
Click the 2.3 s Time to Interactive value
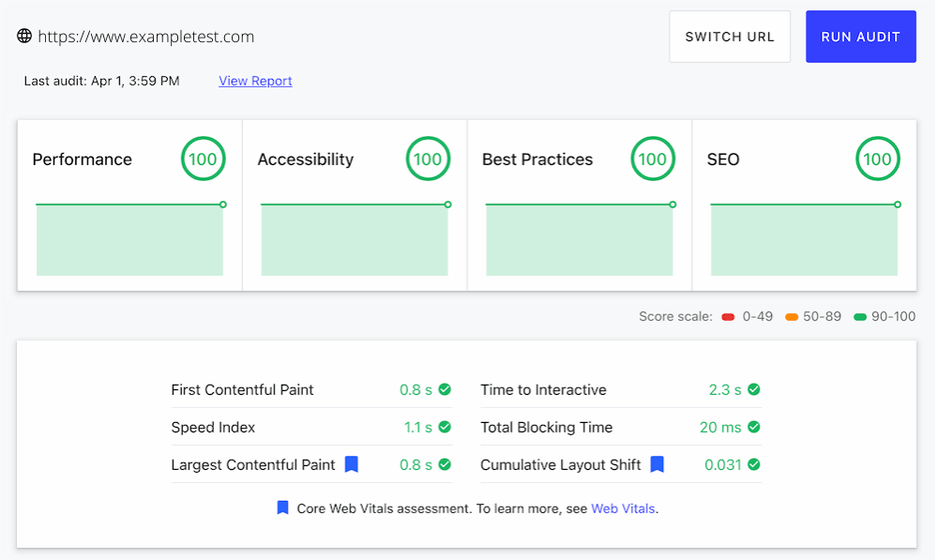click(x=725, y=390)
